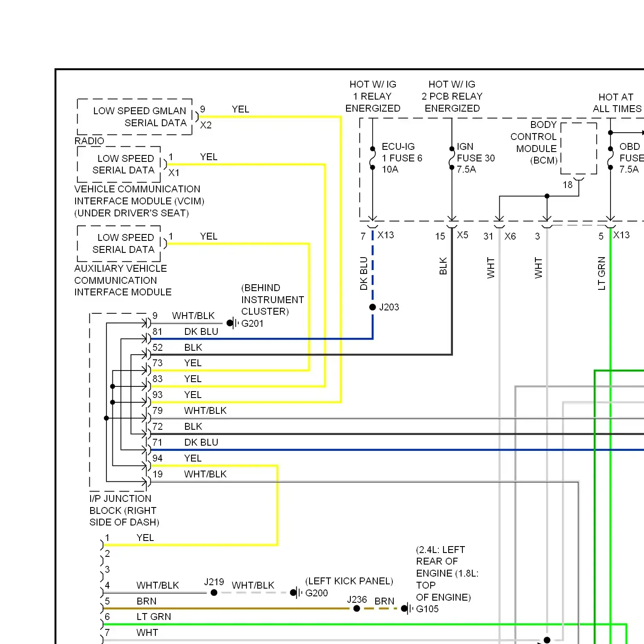644x644 pixels.
Task: Click pin 93 YEL wire label
Action: (193, 395)
